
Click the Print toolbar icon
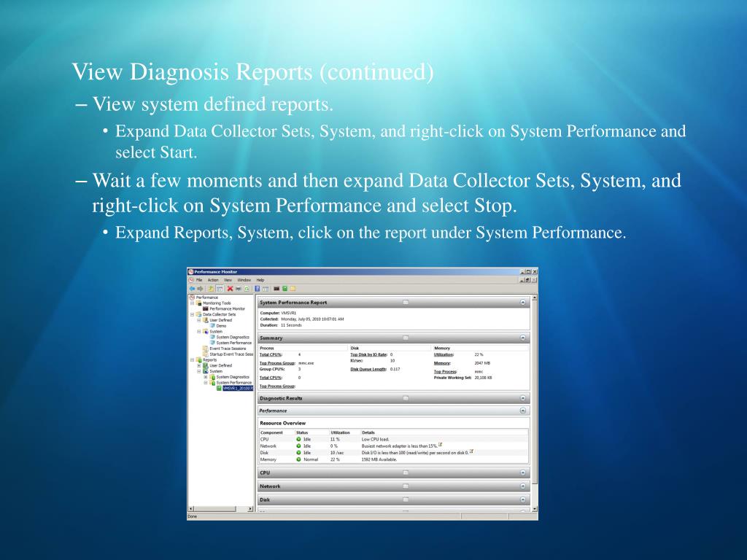pos(239,289)
